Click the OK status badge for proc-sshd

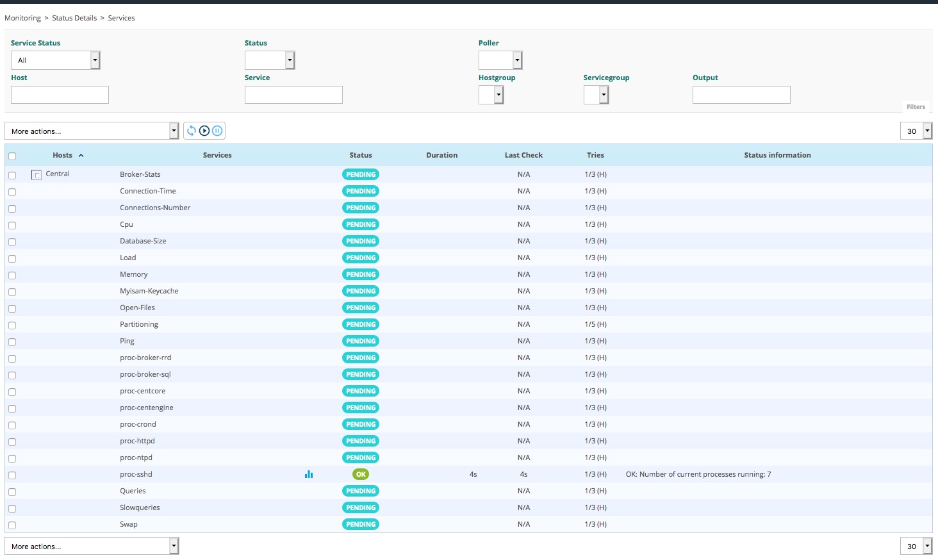click(361, 474)
